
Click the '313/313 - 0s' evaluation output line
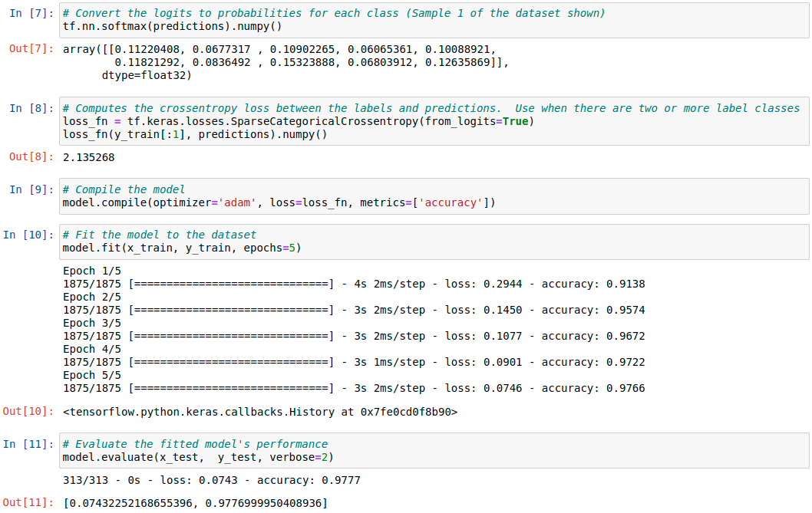click(211, 480)
